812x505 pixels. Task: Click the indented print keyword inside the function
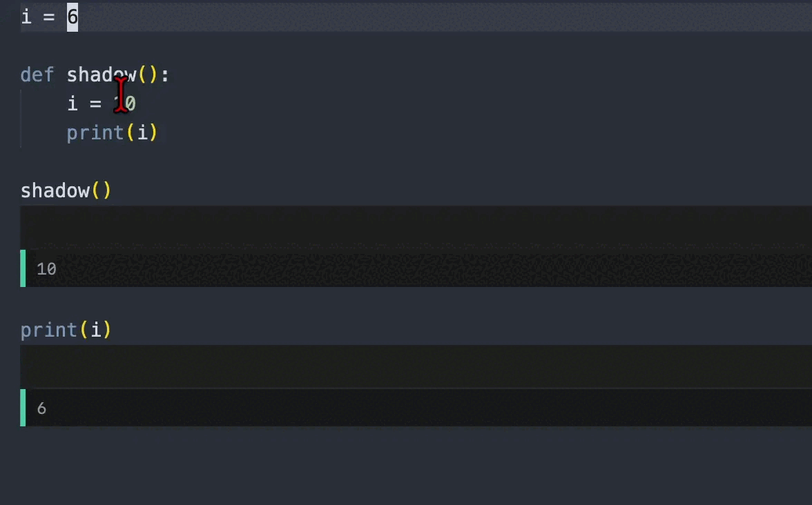click(95, 132)
